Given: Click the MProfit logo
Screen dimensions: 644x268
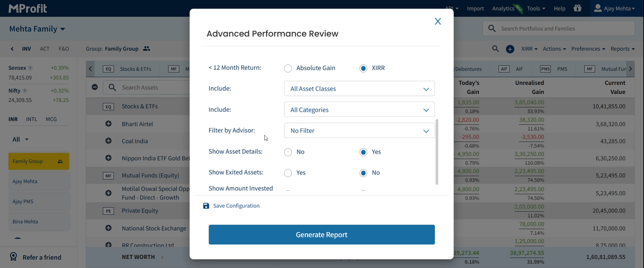Looking at the screenshot, I should click(x=28, y=8).
